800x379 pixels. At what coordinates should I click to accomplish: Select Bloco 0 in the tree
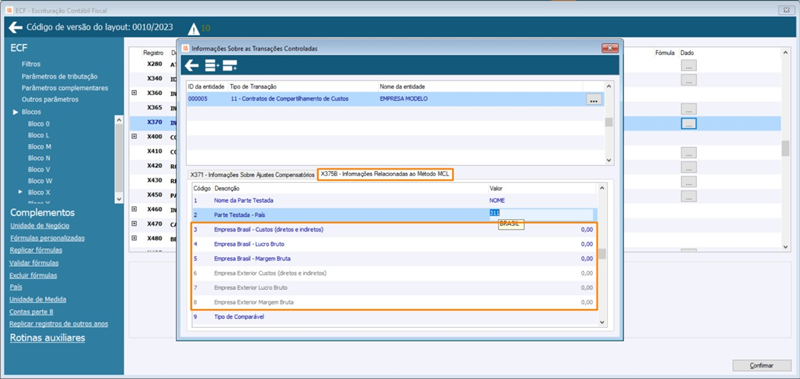[x=39, y=124]
